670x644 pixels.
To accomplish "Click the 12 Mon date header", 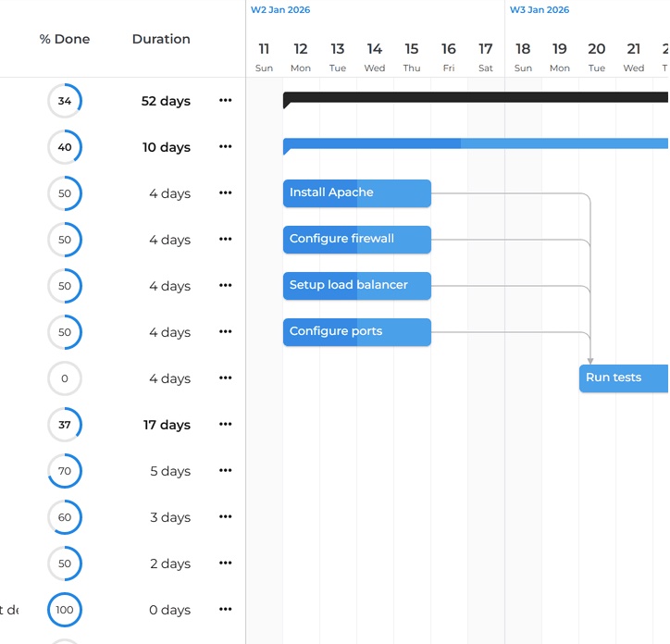I will pyautogui.click(x=301, y=56).
